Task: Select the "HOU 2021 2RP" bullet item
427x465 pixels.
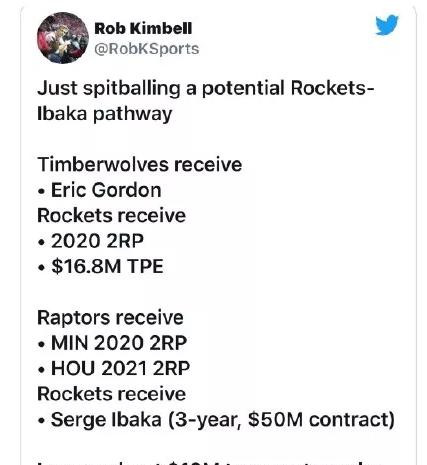Action: [x=114, y=369]
